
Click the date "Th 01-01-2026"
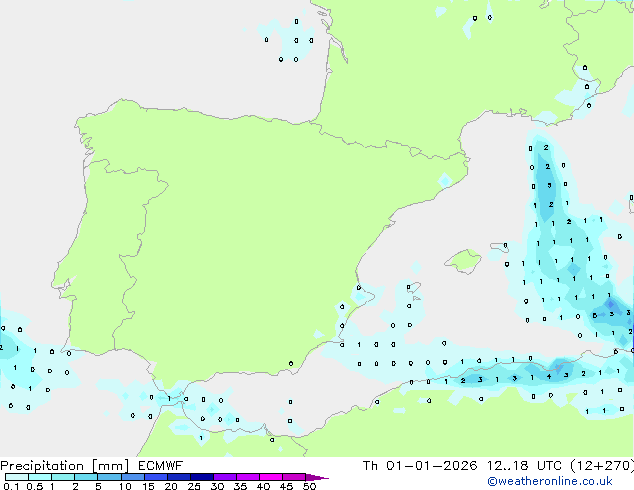pyautogui.click(x=420, y=466)
